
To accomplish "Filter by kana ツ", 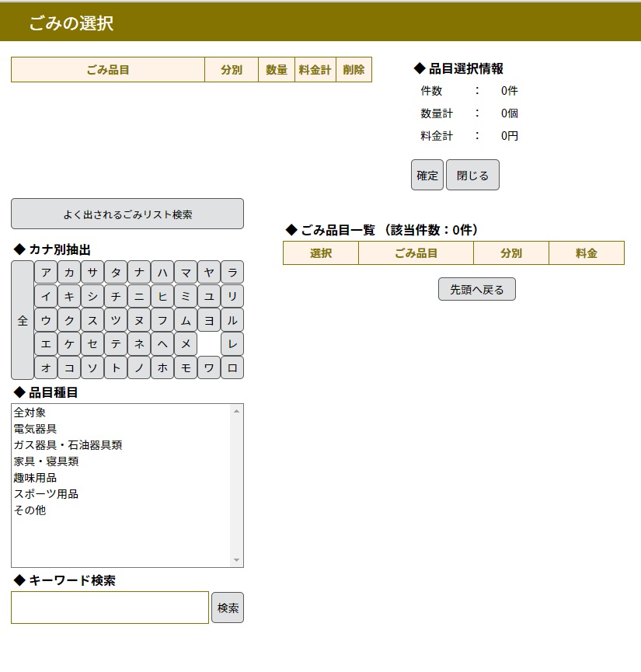I will point(116,320).
